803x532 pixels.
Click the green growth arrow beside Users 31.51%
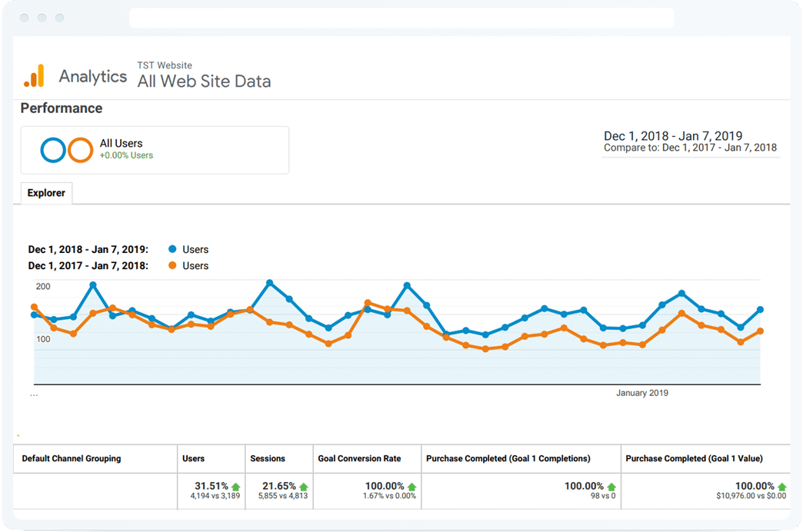236,485
